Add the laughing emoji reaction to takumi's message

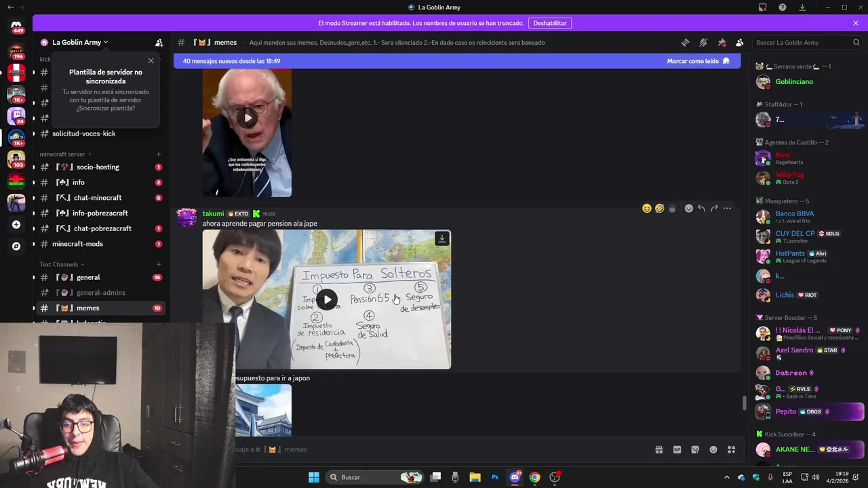point(646,208)
